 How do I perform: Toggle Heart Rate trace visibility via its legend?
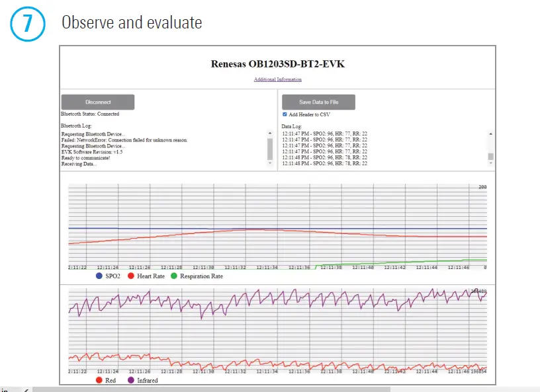(132, 276)
